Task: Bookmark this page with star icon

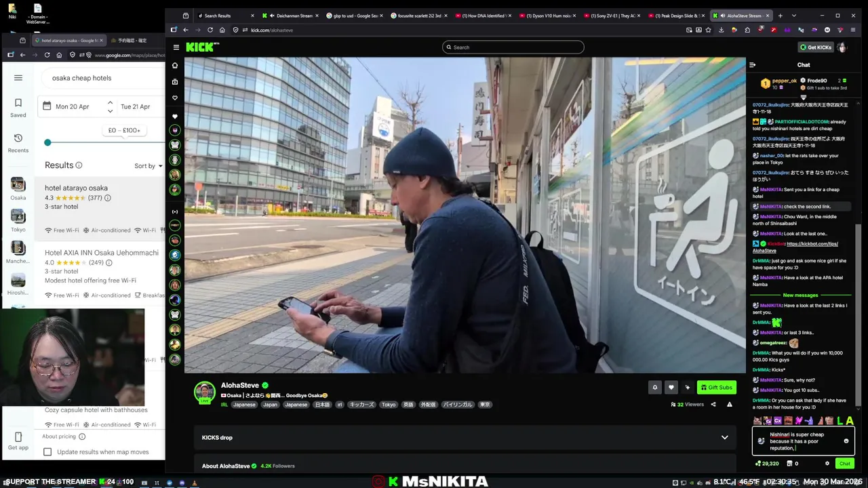Action: [708, 30]
